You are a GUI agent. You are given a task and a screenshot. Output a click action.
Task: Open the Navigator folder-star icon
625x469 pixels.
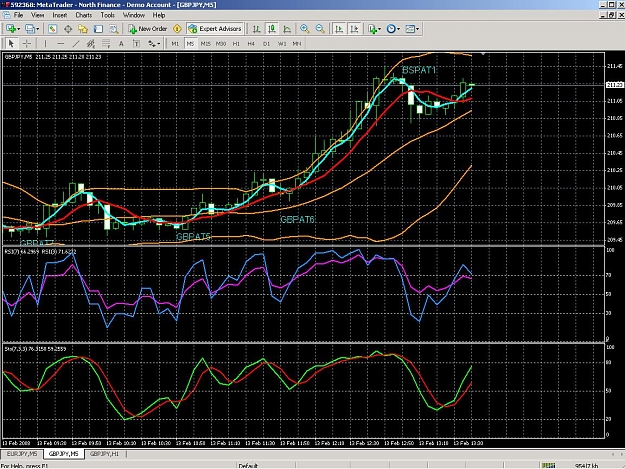tap(83, 29)
